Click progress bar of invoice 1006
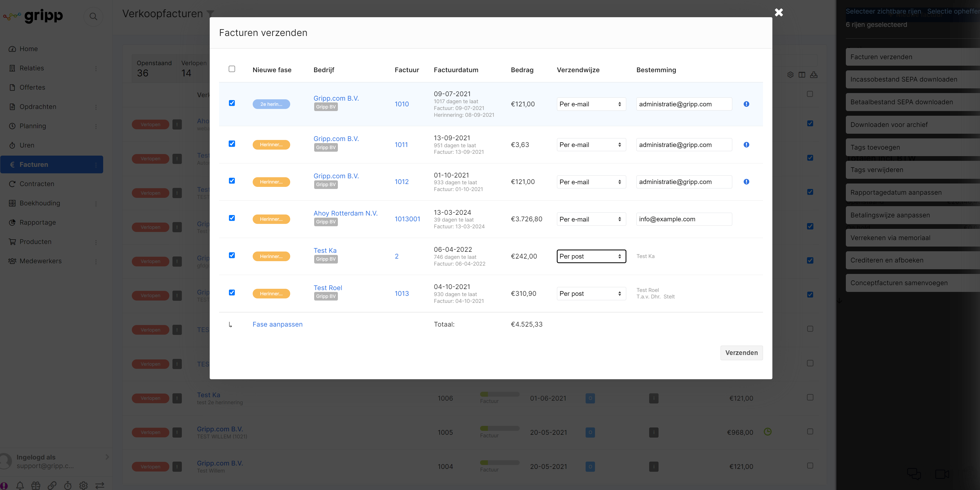 [x=500, y=394]
